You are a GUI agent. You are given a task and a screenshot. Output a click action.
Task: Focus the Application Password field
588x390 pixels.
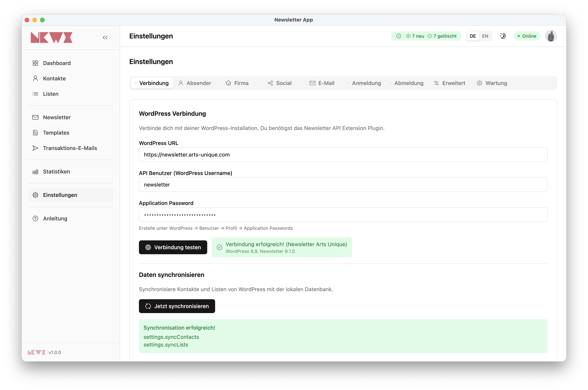343,215
